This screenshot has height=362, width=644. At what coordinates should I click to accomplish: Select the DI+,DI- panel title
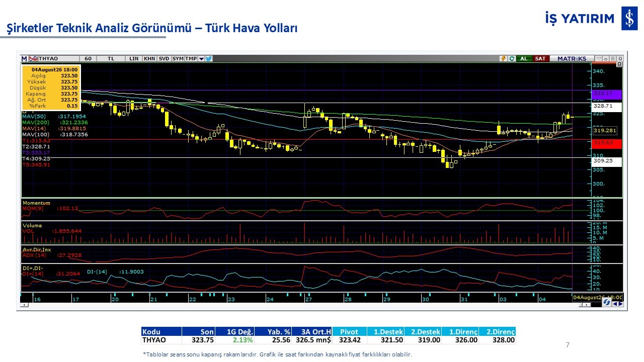(33, 268)
